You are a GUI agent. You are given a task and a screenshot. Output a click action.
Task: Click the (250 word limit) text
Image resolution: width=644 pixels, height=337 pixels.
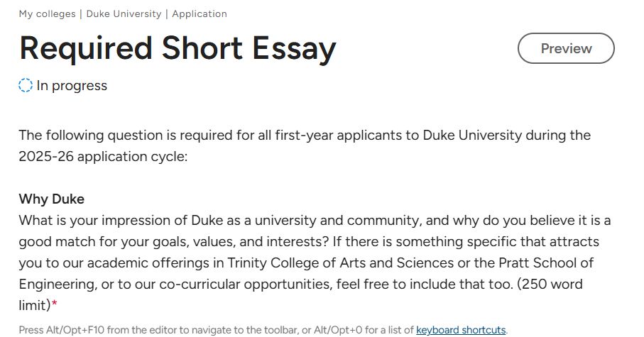pos(300,294)
